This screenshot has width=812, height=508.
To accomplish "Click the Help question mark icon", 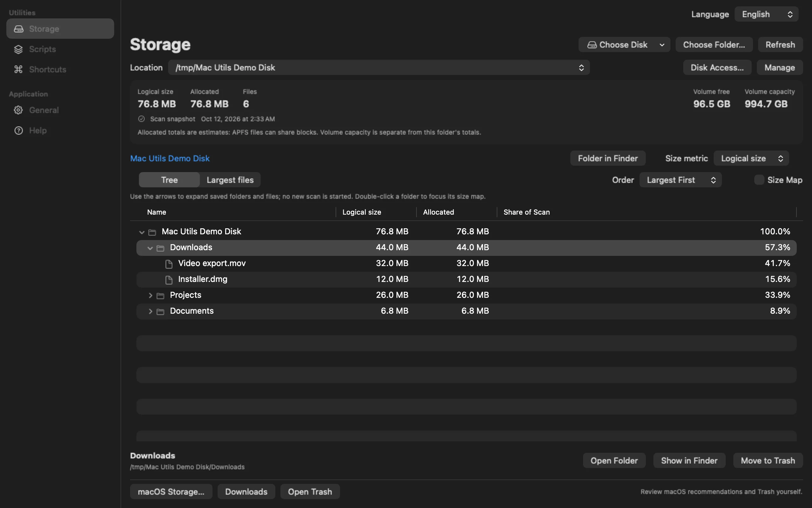I will [18, 130].
